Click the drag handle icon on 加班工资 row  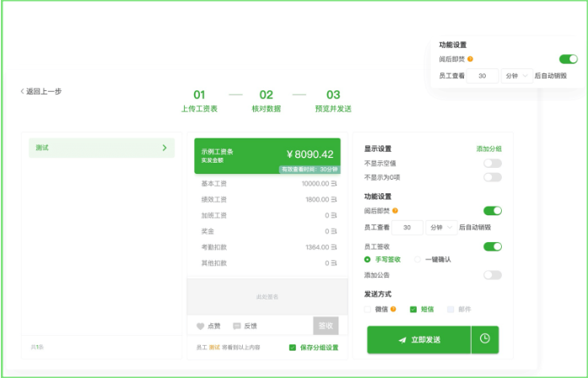334,216
